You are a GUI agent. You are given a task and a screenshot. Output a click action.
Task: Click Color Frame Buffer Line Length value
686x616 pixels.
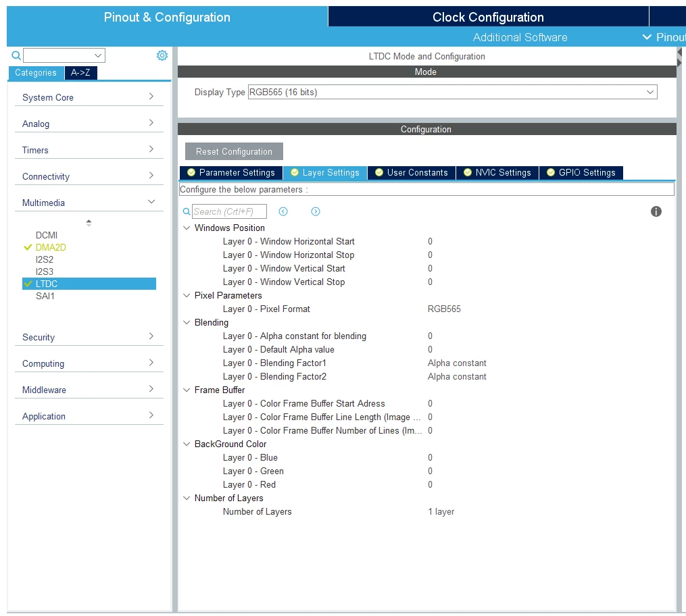pos(430,417)
